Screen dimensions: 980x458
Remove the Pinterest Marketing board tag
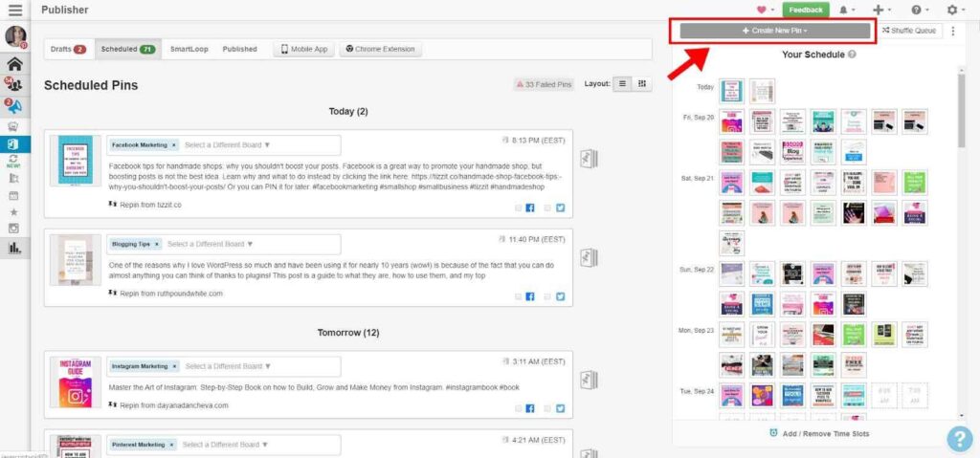tap(172, 445)
